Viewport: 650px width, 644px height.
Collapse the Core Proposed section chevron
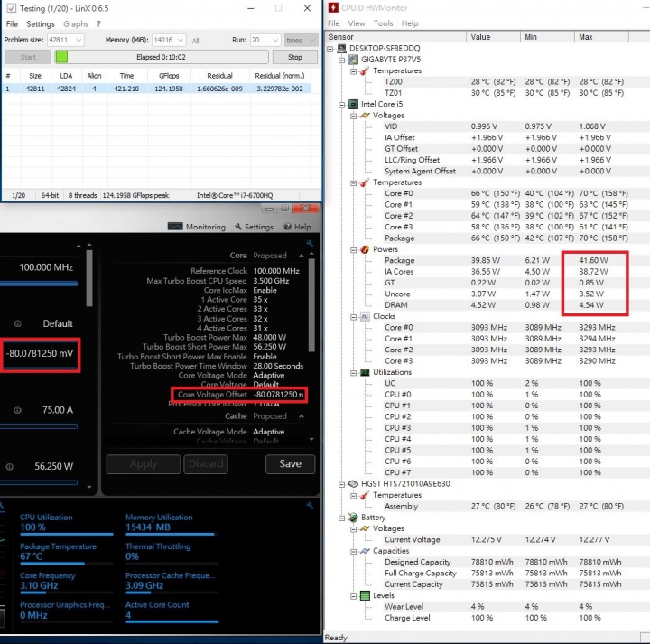pyautogui.click(x=302, y=256)
